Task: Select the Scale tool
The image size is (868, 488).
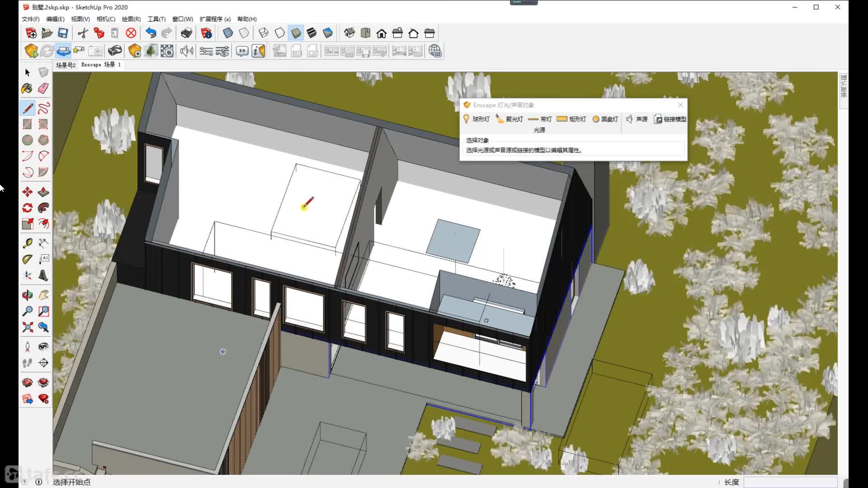Action: pyautogui.click(x=27, y=224)
